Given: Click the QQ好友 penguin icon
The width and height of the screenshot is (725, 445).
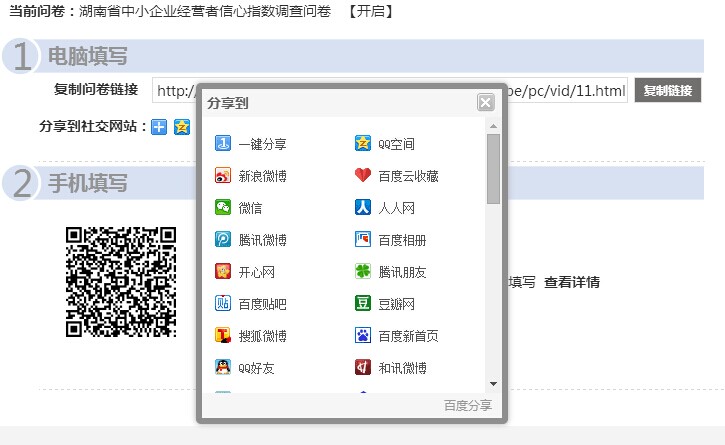Looking at the screenshot, I should (x=223, y=367).
